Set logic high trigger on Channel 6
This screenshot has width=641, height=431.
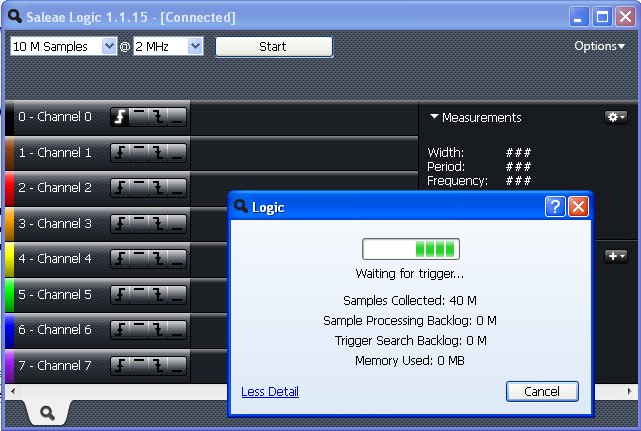139,330
